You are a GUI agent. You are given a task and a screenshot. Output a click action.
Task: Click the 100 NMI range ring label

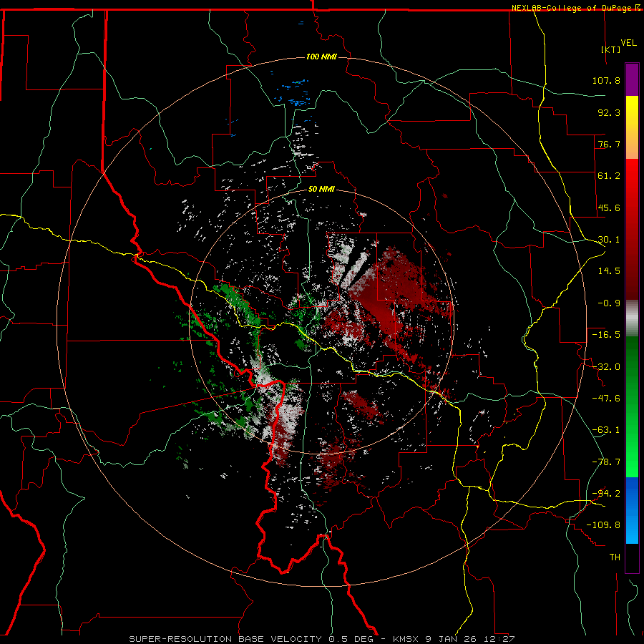point(321,57)
